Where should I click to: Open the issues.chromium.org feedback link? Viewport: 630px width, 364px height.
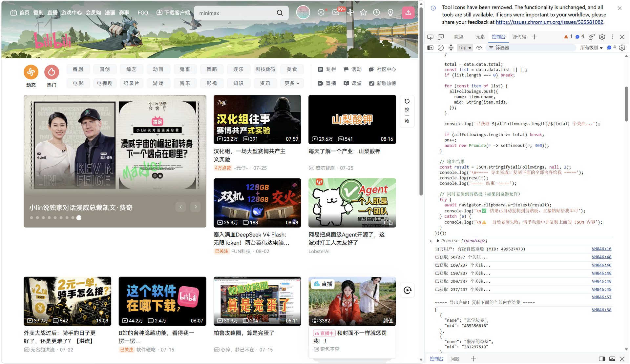pyautogui.click(x=549, y=22)
